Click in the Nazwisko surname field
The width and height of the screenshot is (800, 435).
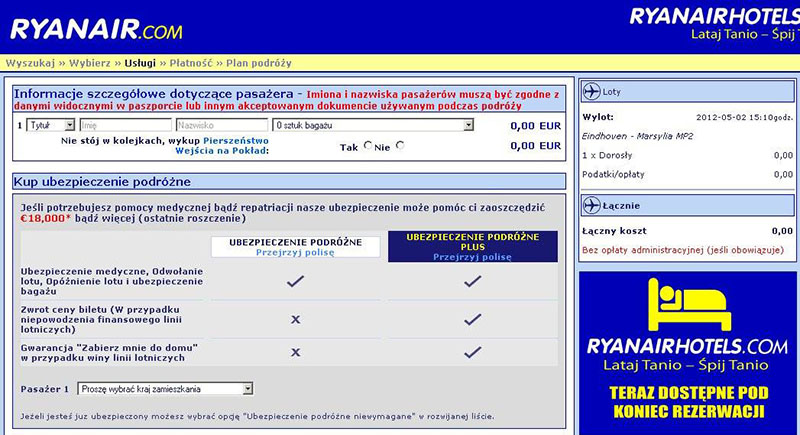(x=222, y=125)
